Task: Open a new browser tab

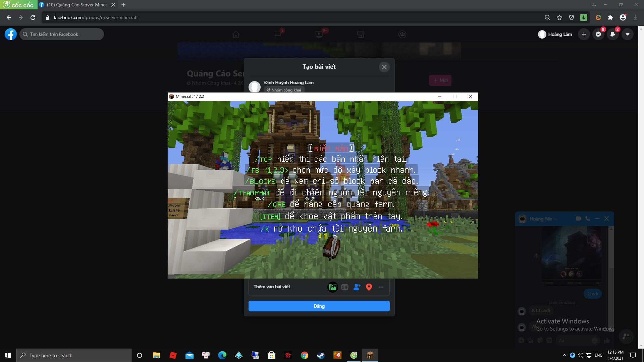Action: tap(123, 5)
